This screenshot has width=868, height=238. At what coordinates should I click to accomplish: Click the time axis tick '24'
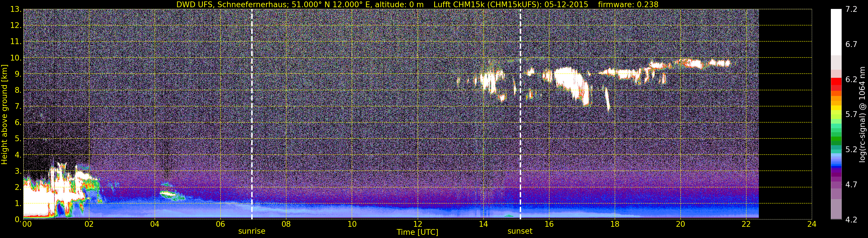coord(812,224)
